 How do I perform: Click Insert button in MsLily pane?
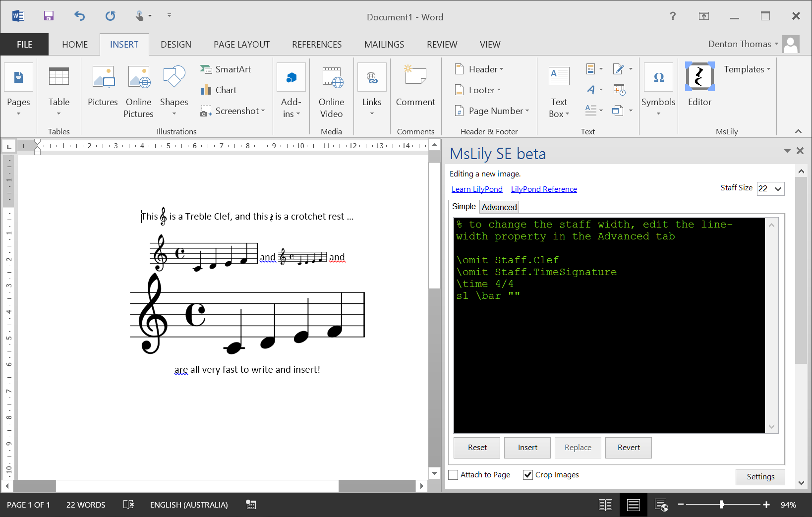coord(527,448)
